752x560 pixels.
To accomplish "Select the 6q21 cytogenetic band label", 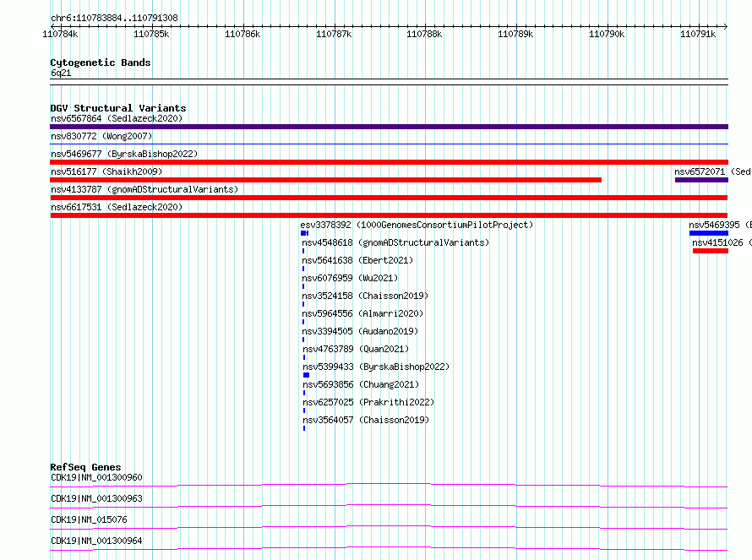I will 61,73.
